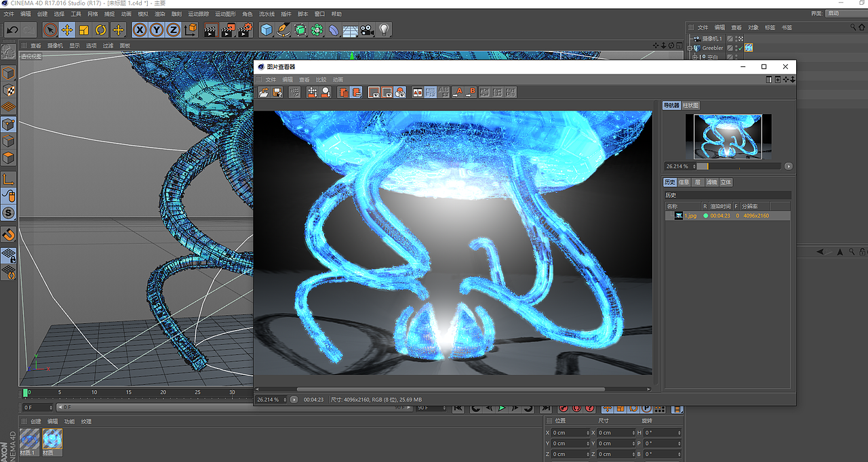868x462 pixels.
Task: Click Render to Picture Viewer icon
Action: pos(229,30)
